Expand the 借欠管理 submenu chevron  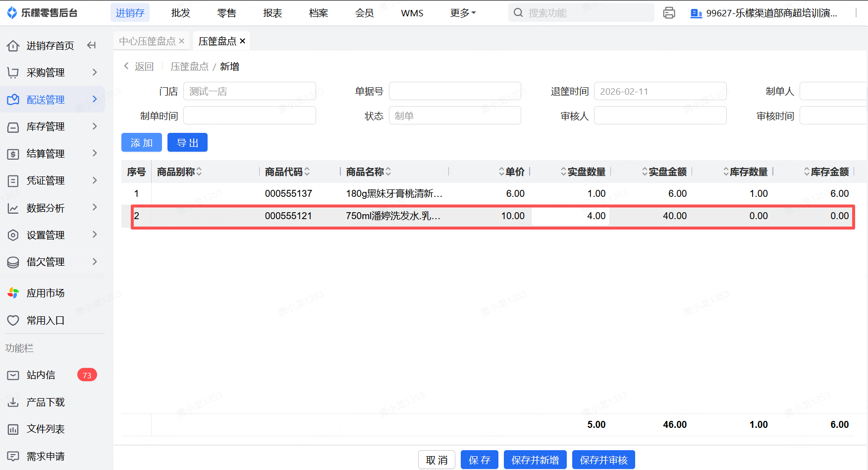pyautogui.click(x=95, y=261)
